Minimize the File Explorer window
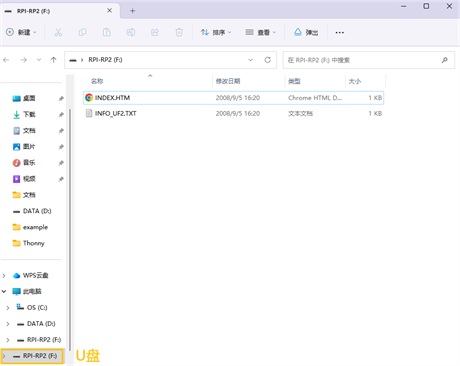 tap(404, 6)
